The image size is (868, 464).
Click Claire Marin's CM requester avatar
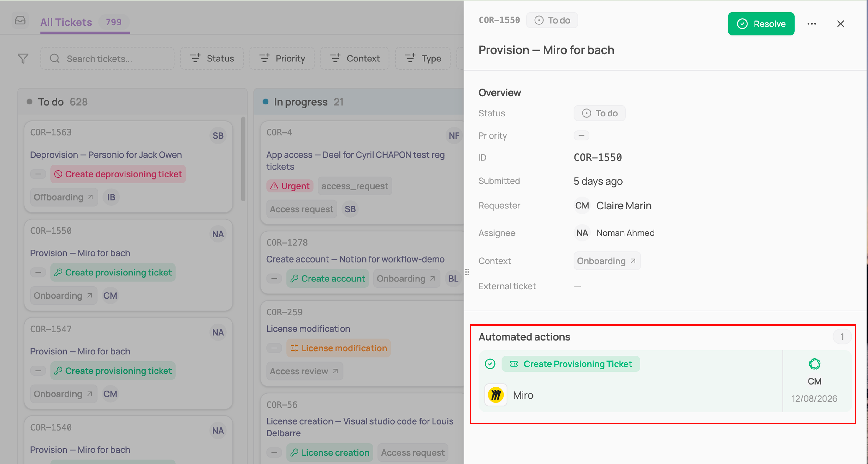coord(582,206)
